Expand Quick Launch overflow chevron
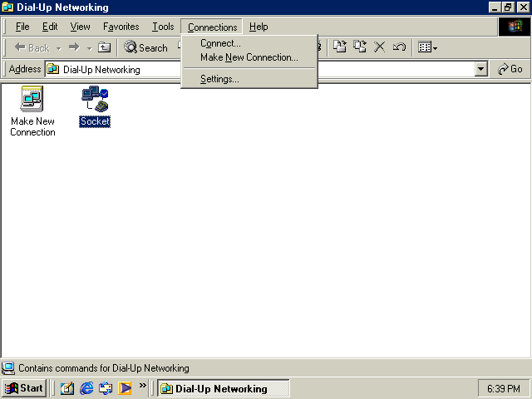Screen dimensions: 532x399 point(142,386)
